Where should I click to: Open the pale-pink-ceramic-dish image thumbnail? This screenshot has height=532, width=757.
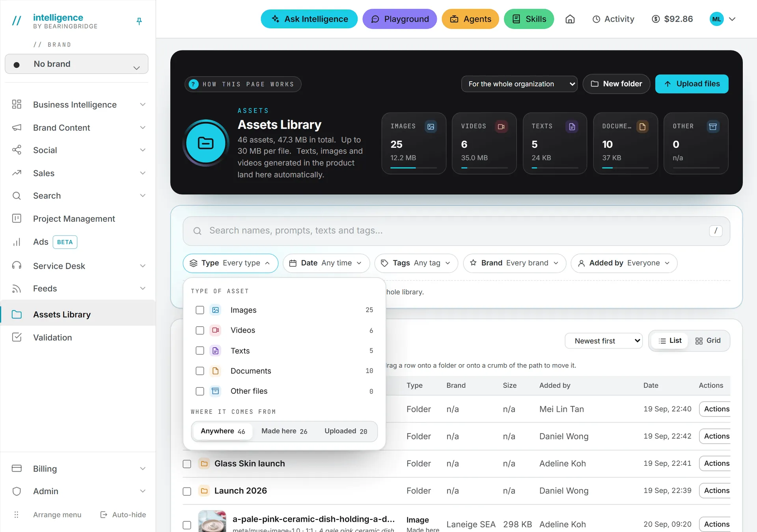212,521
